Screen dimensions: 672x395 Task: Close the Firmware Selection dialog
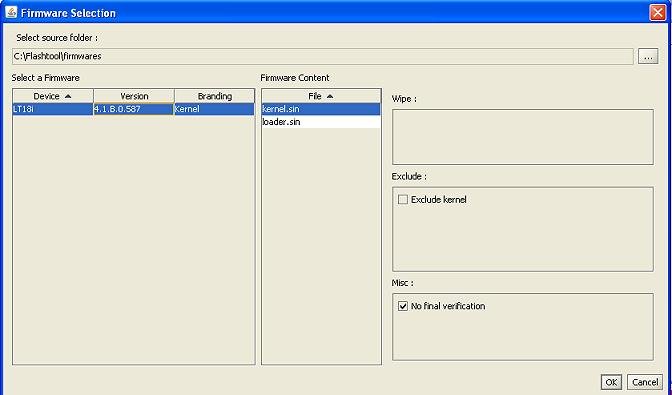(x=657, y=13)
